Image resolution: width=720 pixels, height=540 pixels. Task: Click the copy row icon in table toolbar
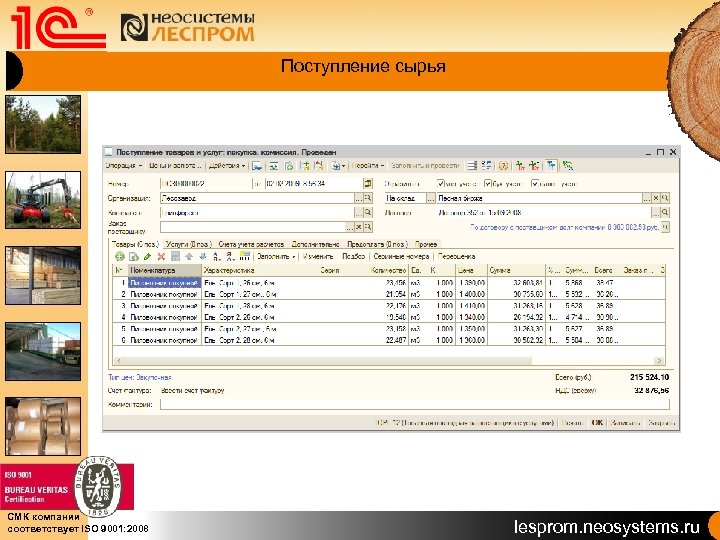tap(134, 257)
